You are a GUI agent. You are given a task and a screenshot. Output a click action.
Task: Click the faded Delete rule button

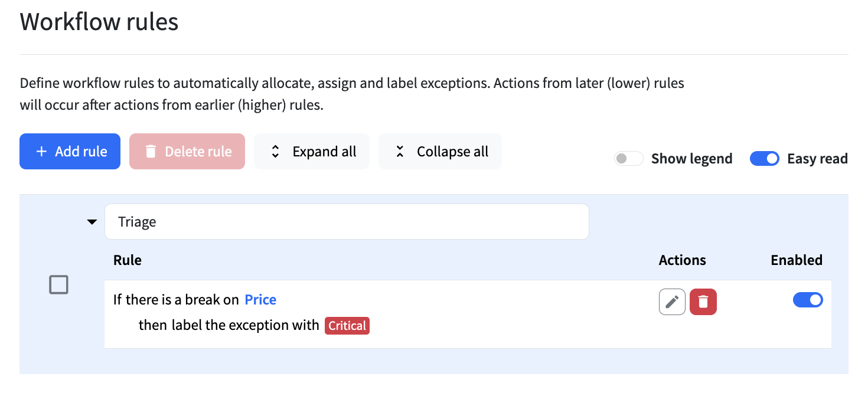pos(187,152)
